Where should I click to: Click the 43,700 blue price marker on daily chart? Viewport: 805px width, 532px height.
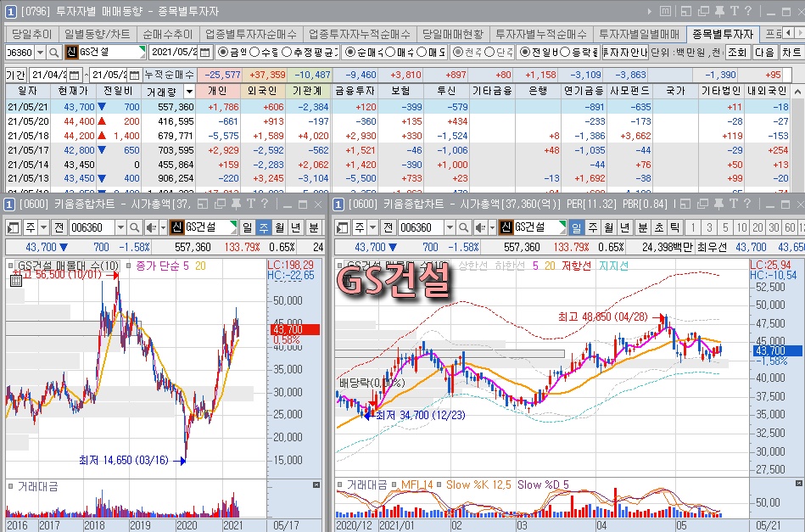(x=777, y=350)
